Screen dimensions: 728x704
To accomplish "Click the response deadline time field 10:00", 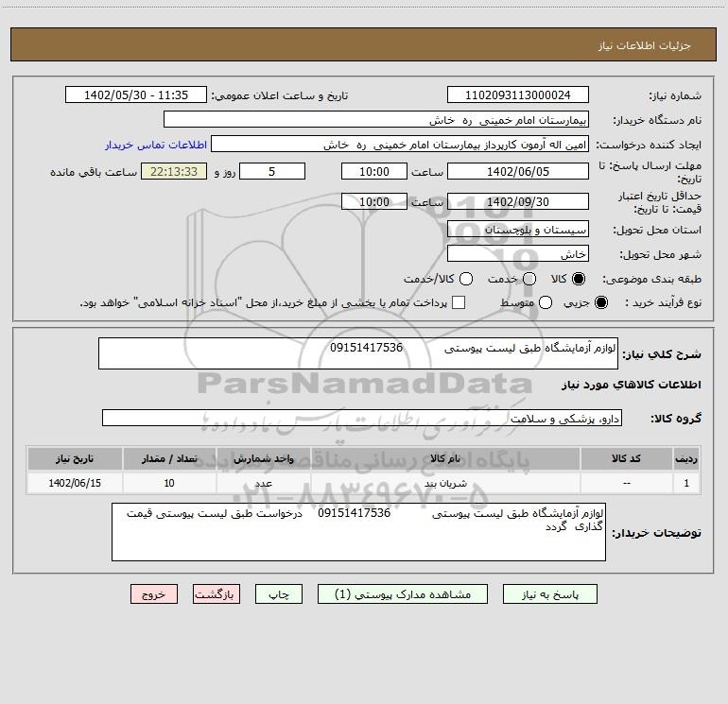I will coord(374,171).
